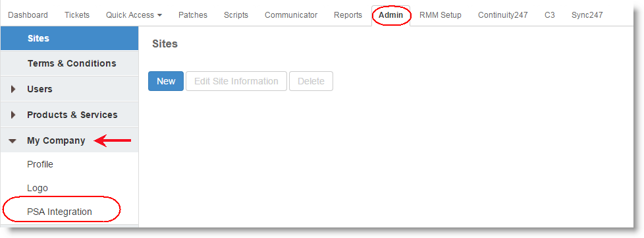Go to the Sync247 tab
The image size is (644, 238).
coord(587,15)
